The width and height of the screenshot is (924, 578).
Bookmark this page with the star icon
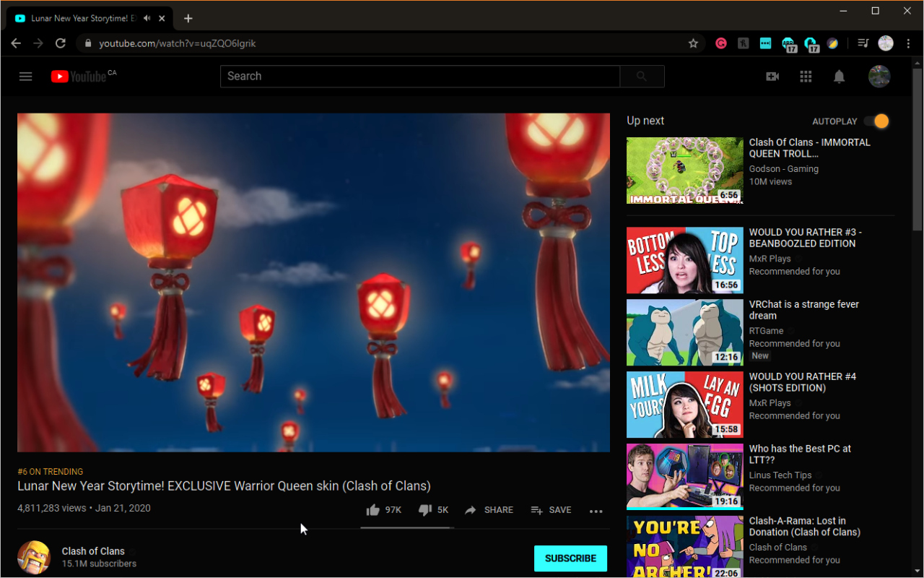click(693, 43)
